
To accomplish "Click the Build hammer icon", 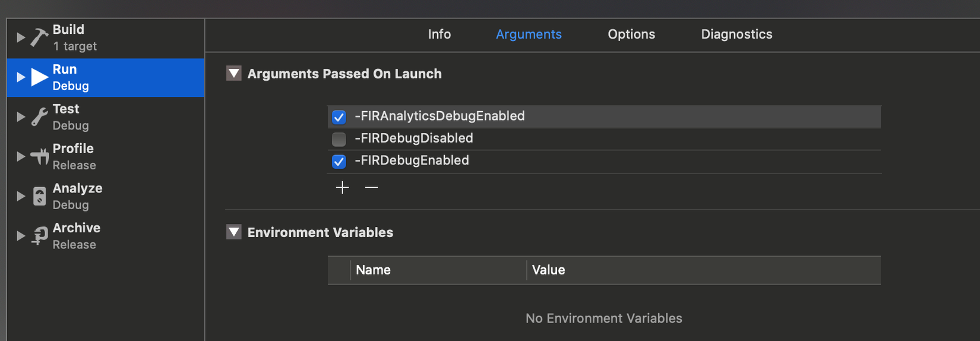I will click(x=39, y=37).
